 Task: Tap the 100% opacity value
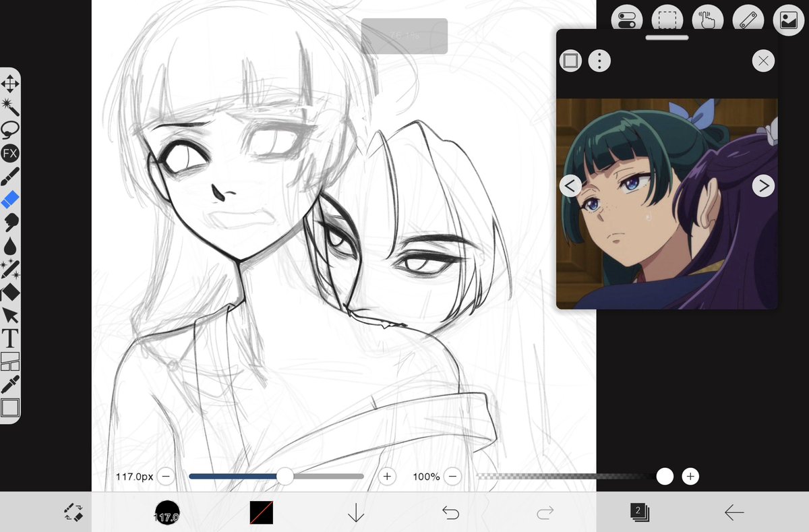426,477
